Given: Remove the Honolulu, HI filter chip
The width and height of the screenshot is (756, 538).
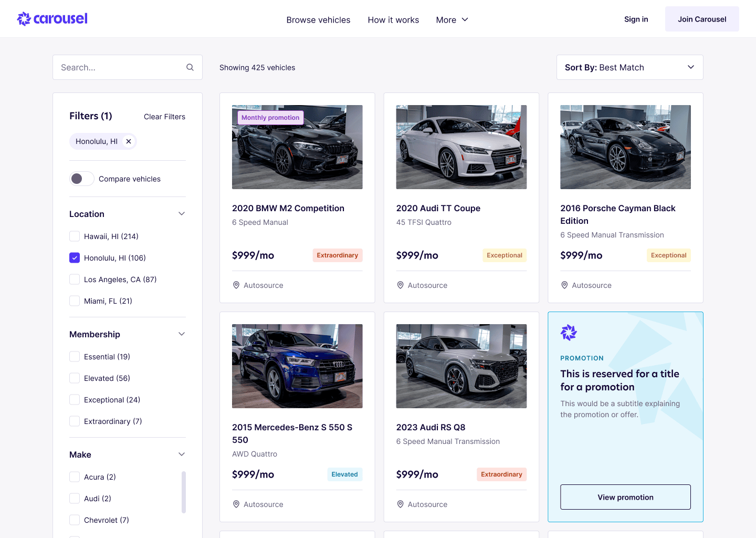Looking at the screenshot, I should coord(129,141).
